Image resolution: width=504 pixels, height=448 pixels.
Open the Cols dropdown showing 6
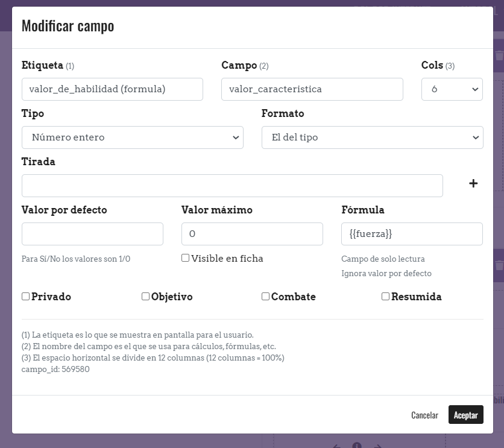(x=452, y=89)
